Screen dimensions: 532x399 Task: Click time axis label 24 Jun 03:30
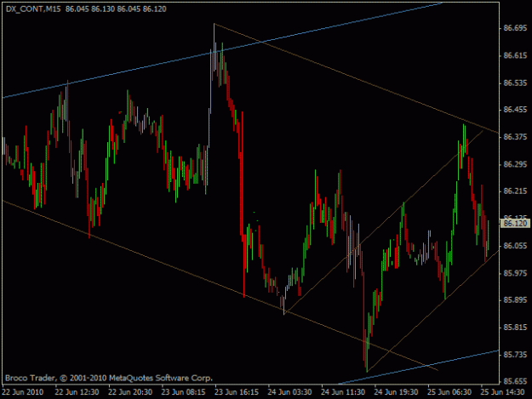[289, 392]
